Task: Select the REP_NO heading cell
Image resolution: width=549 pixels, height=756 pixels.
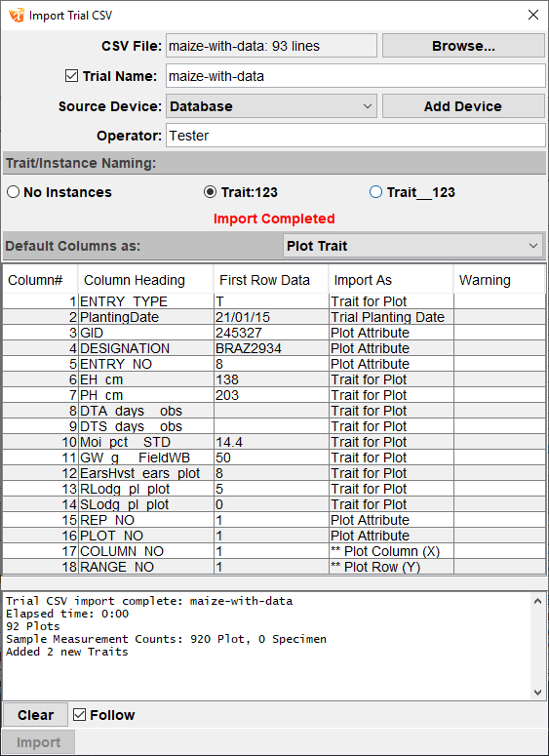Action: 146,520
